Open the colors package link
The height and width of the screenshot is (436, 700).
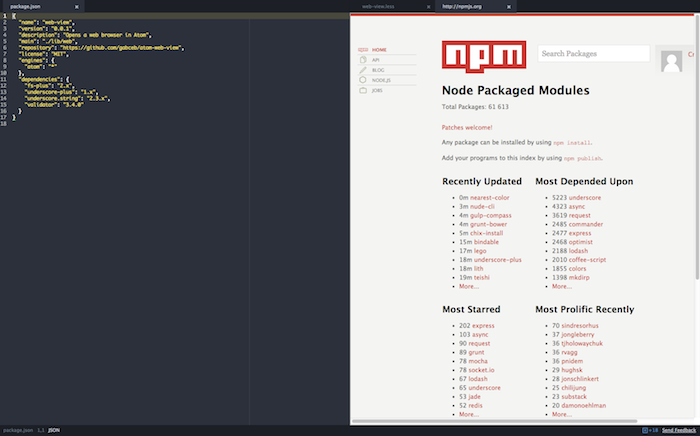tap(578, 269)
